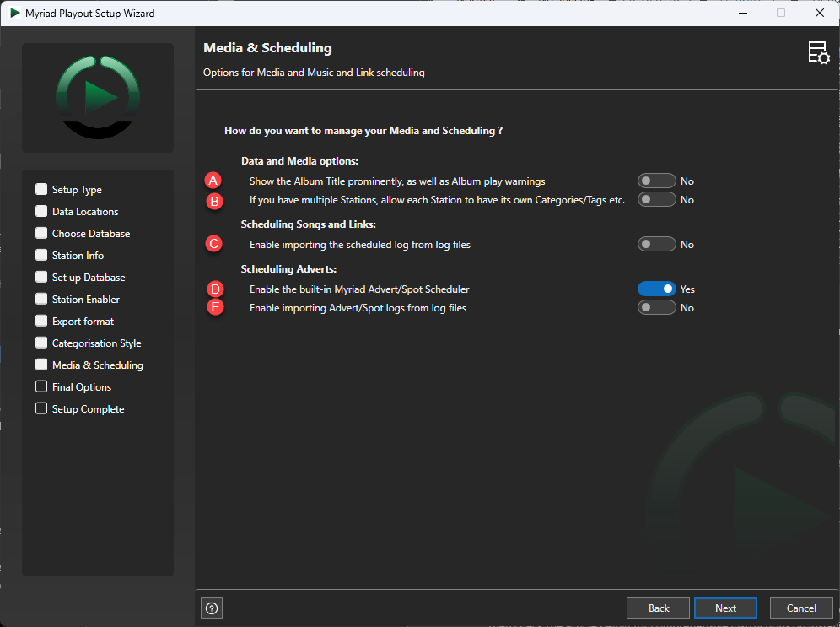The width and height of the screenshot is (840, 627).
Task: Click the Set up Database step label
Action: [x=89, y=278]
